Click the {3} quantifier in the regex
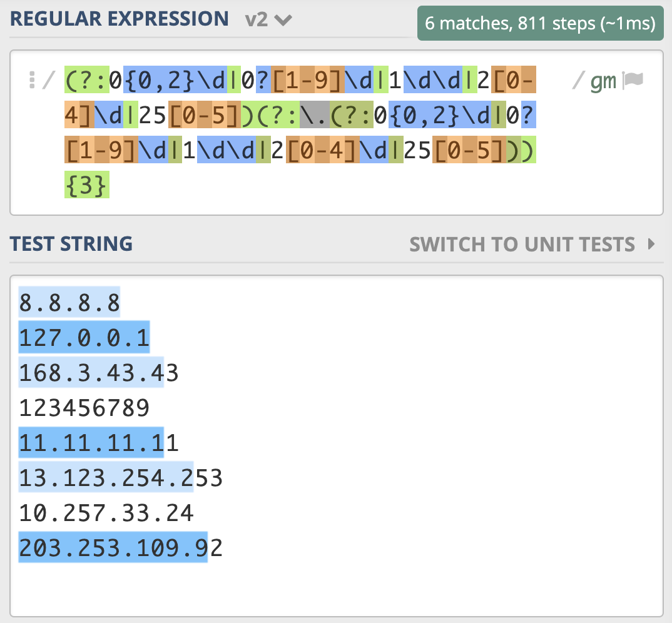 87,186
